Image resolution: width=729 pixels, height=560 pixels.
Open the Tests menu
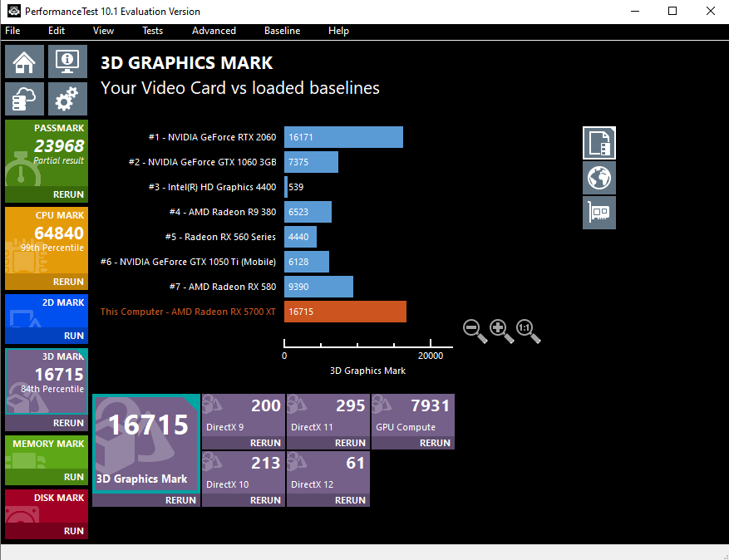pyautogui.click(x=152, y=31)
